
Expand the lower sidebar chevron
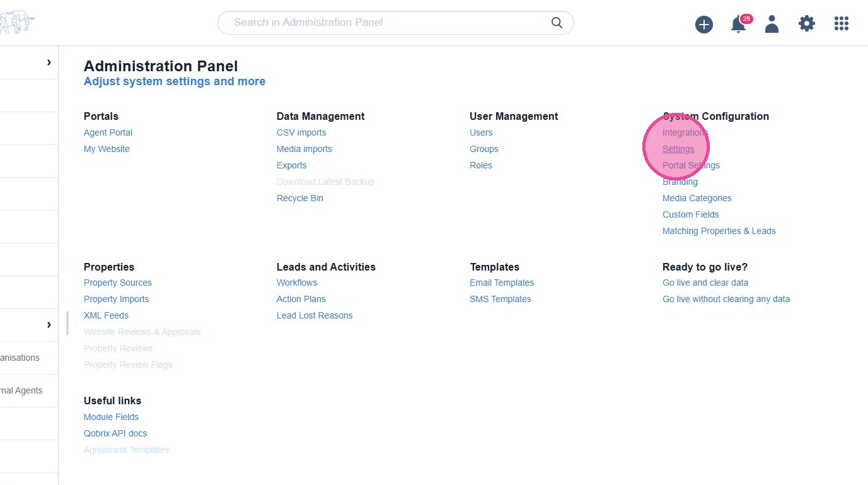pyautogui.click(x=49, y=325)
